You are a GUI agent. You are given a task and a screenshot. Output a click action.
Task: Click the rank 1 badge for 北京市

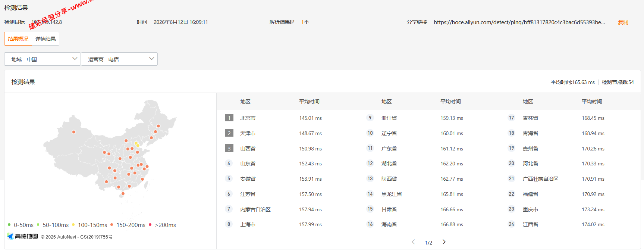229,118
